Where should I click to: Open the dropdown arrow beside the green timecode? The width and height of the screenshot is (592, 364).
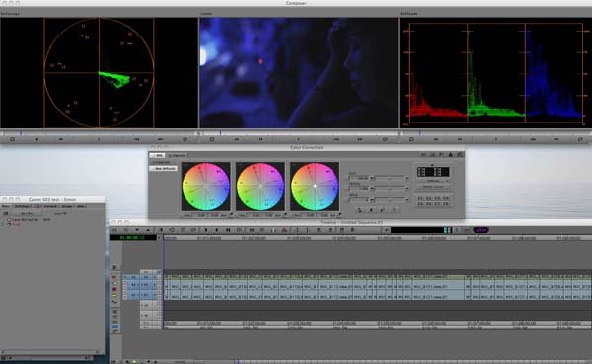click(x=159, y=238)
